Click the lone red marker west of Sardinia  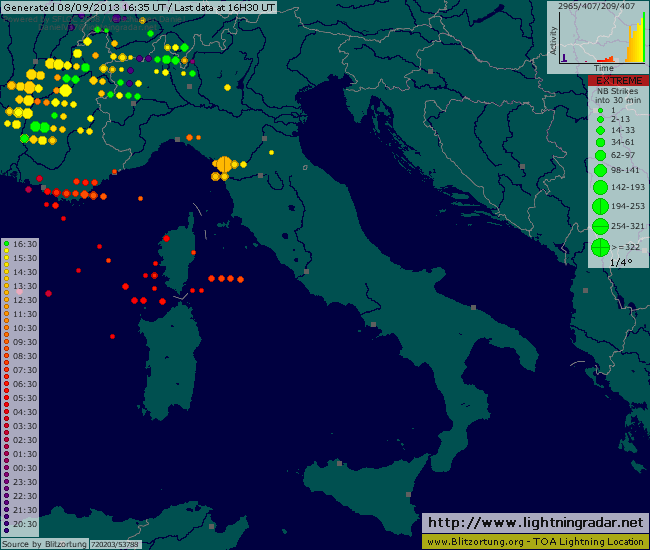point(112,337)
